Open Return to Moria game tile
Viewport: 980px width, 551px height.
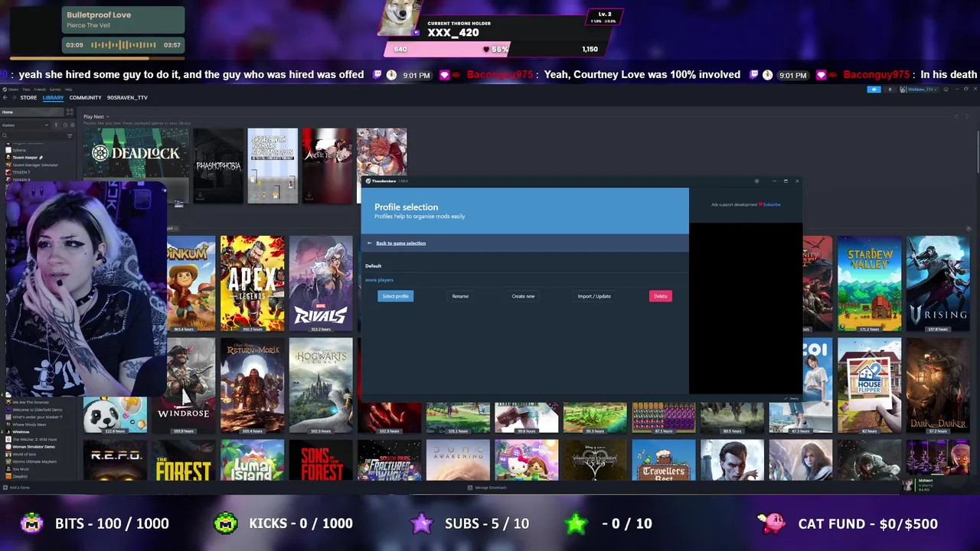tap(253, 386)
